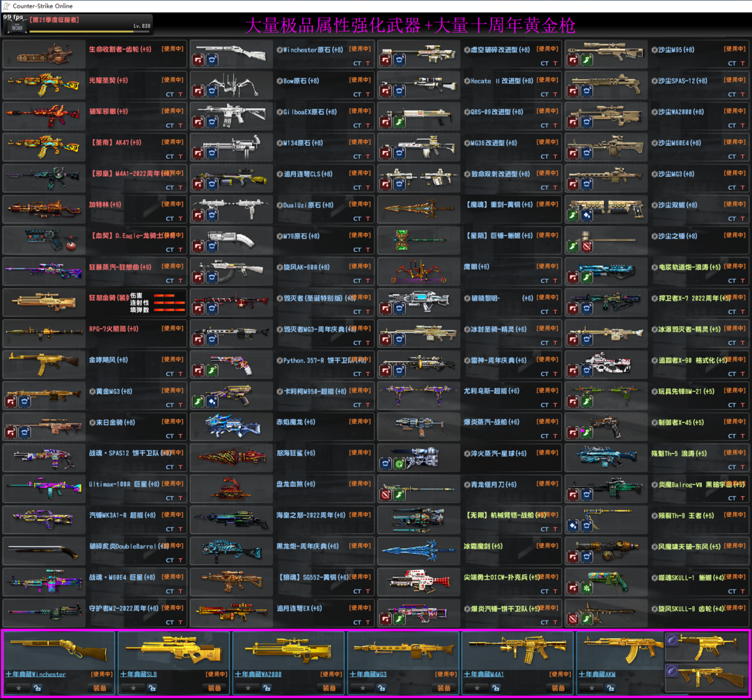The height and width of the screenshot is (700, 752).
Task: Click the weapon name RPG-7火箭筒 (+9)
Action: tap(113, 328)
